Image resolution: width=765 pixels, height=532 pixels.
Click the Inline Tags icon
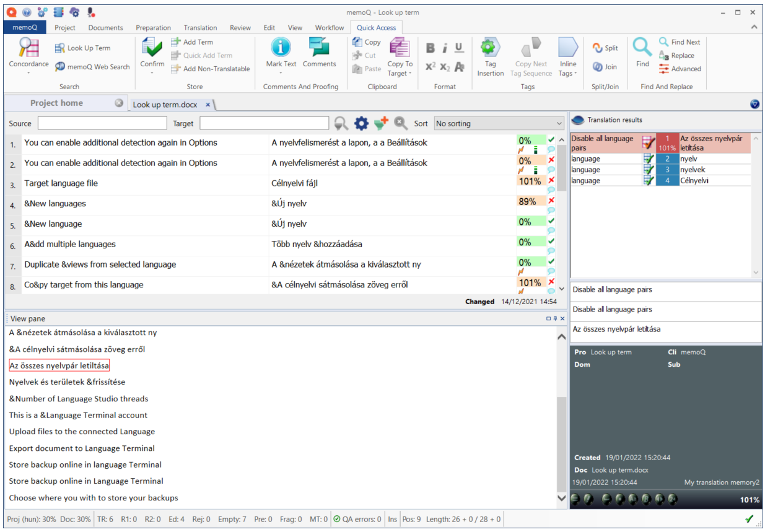point(567,48)
